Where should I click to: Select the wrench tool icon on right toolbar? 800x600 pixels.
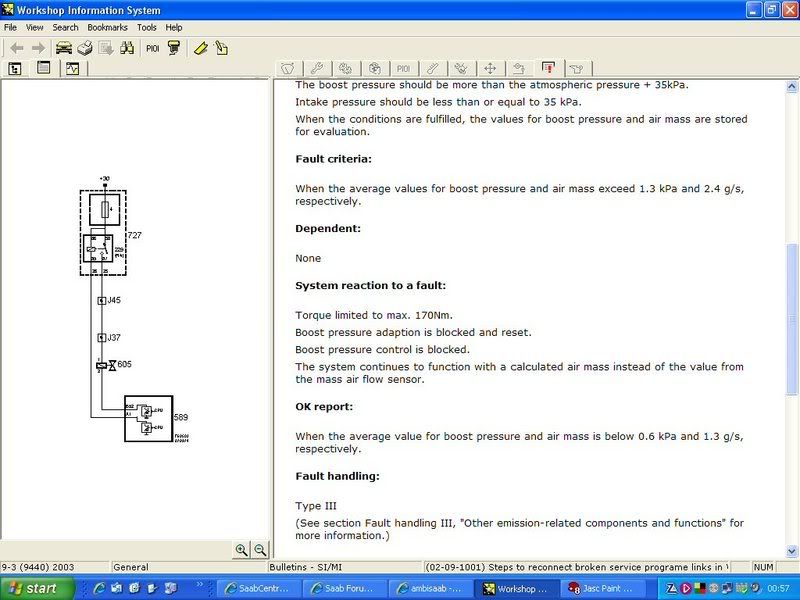tap(317, 67)
